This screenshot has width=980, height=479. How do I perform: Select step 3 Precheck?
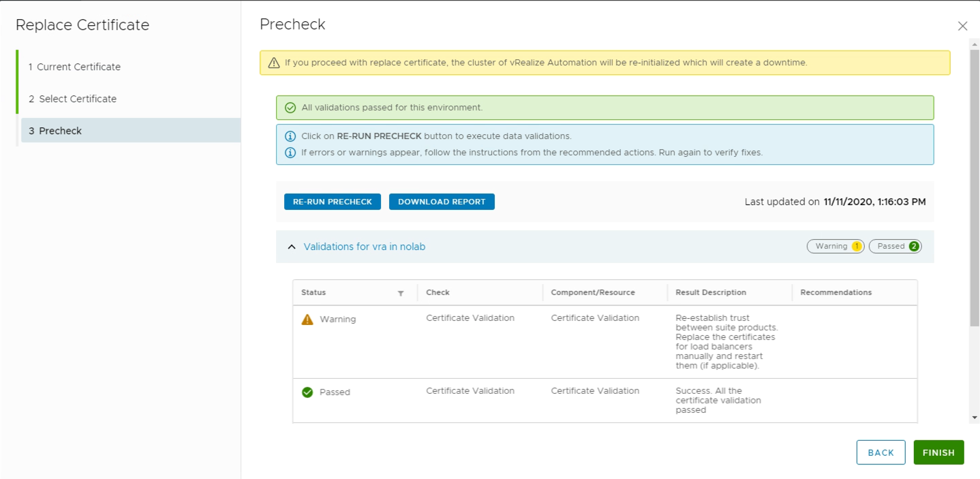131,131
